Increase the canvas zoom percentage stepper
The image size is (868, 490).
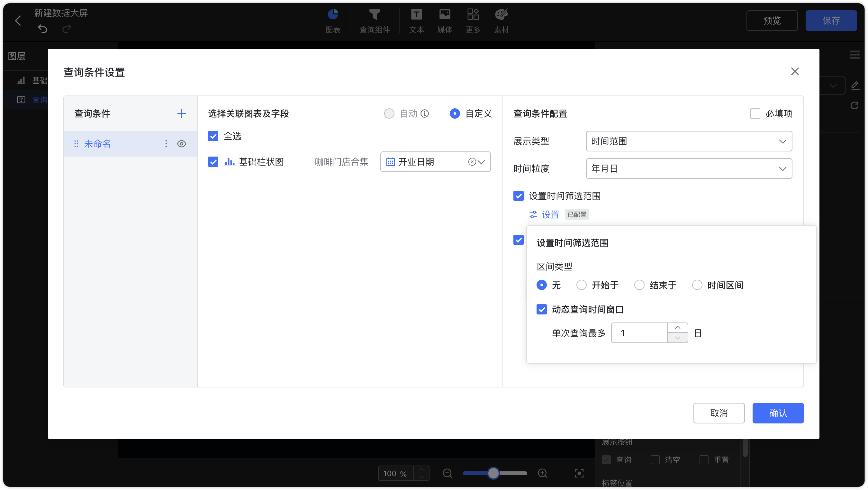click(421, 470)
